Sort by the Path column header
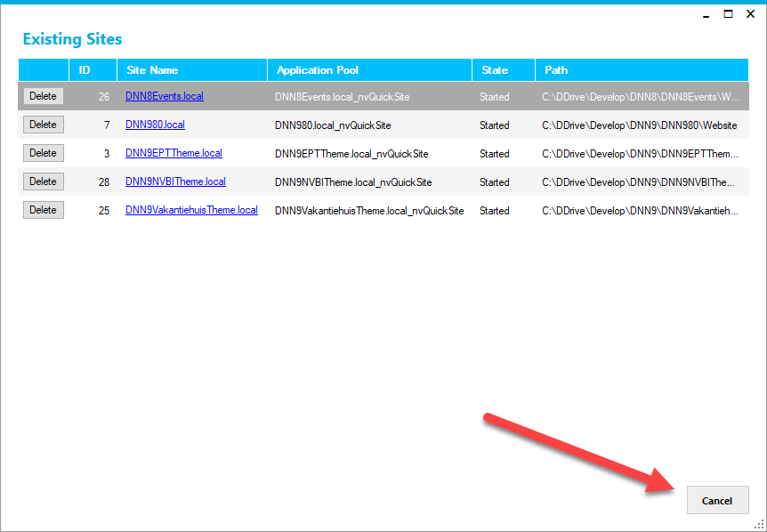 [642, 70]
